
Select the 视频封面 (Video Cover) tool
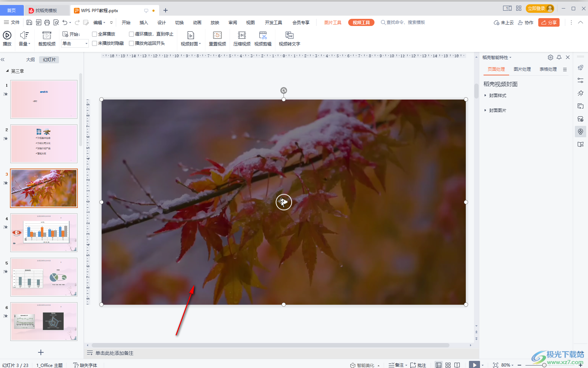[191, 38]
